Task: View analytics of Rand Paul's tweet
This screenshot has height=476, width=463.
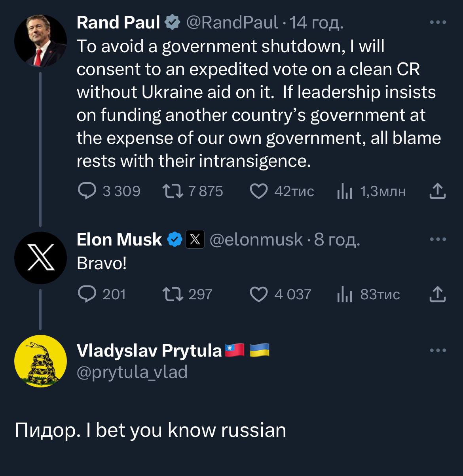Action: (344, 192)
